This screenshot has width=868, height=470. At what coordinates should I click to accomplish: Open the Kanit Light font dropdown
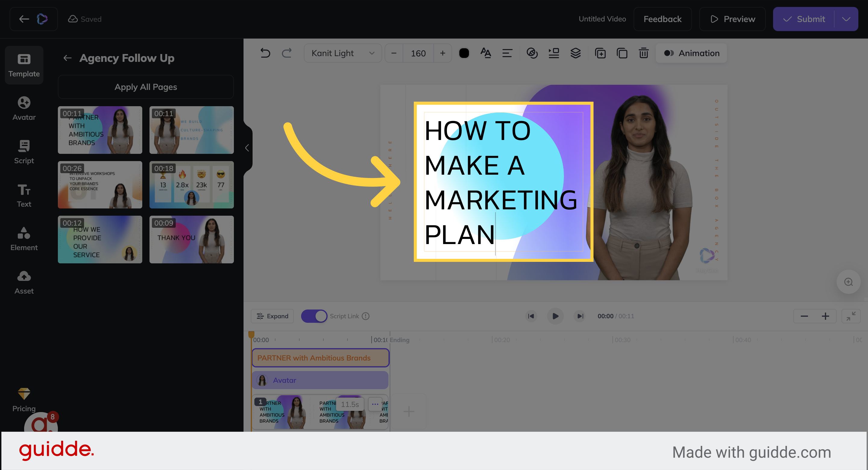(342, 53)
